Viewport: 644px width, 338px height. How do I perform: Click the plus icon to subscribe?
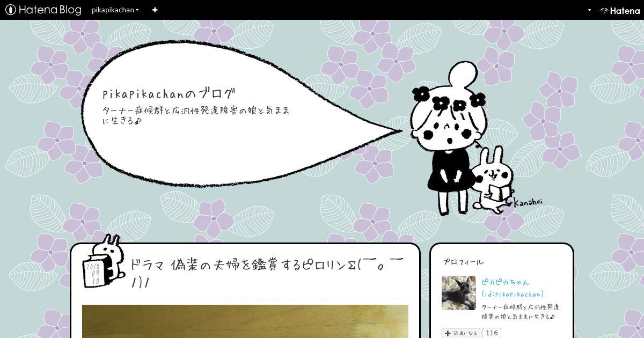click(155, 10)
